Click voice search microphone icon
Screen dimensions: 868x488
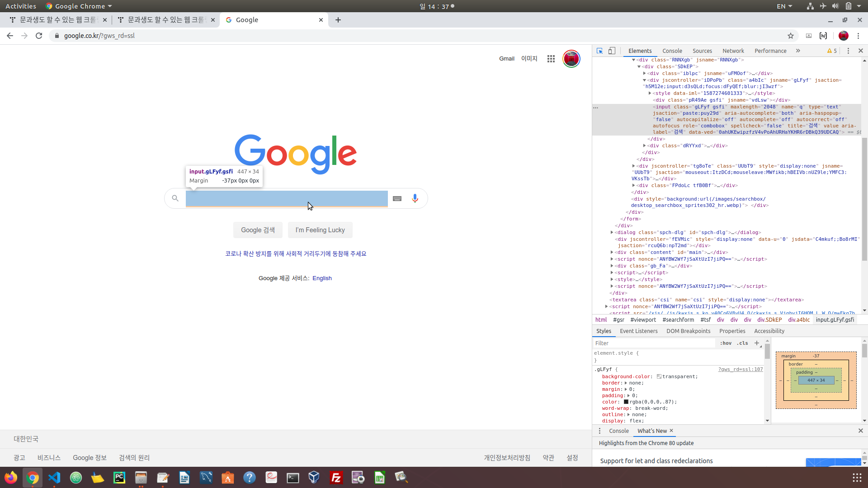(415, 198)
